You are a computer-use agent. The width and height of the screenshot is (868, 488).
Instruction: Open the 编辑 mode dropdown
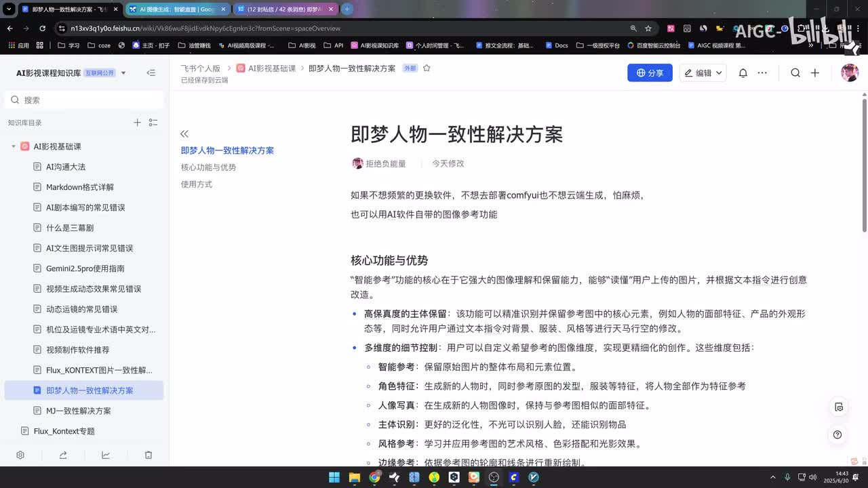[703, 73]
